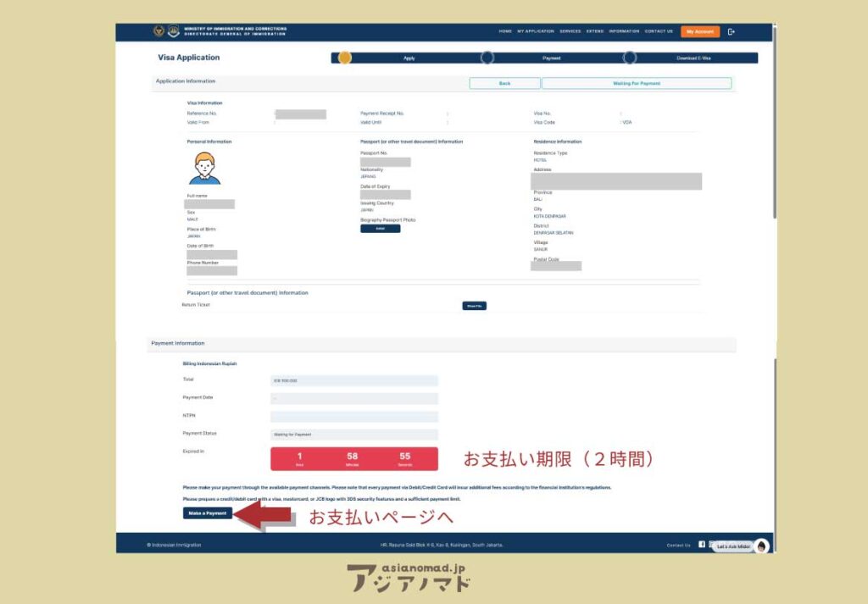This screenshot has height=604, width=868.
Task: Click the applicant avatar picture
Action: pos(204,169)
